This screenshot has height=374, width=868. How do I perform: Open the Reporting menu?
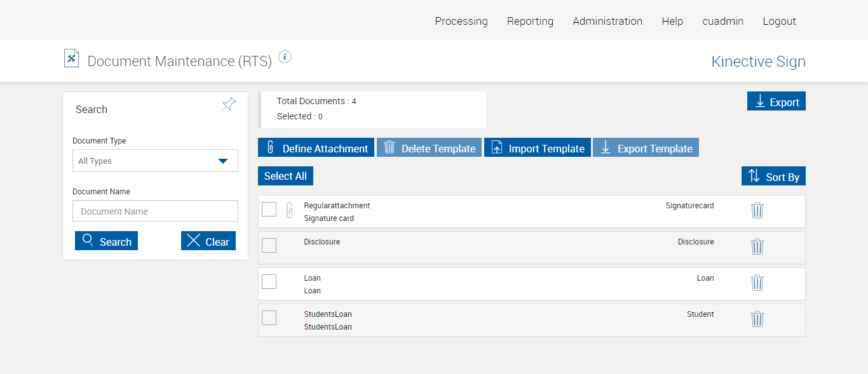point(530,22)
